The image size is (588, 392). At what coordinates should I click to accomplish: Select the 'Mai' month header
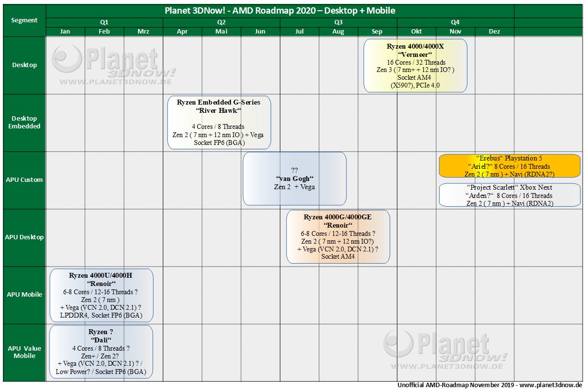point(221,32)
